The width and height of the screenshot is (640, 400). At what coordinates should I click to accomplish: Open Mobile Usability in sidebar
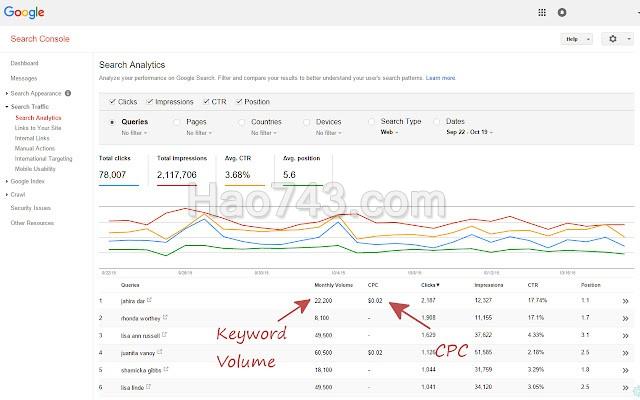pyautogui.click(x=35, y=169)
